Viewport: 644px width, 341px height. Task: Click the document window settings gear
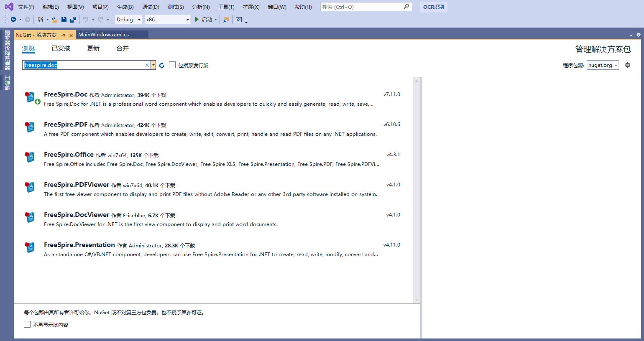pyautogui.click(x=639, y=35)
